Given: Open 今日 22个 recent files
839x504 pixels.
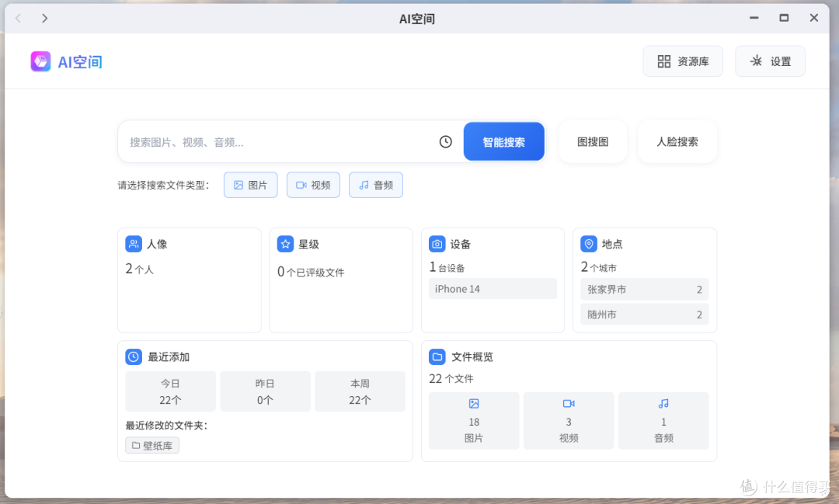Looking at the screenshot, I should coord(170,391).
